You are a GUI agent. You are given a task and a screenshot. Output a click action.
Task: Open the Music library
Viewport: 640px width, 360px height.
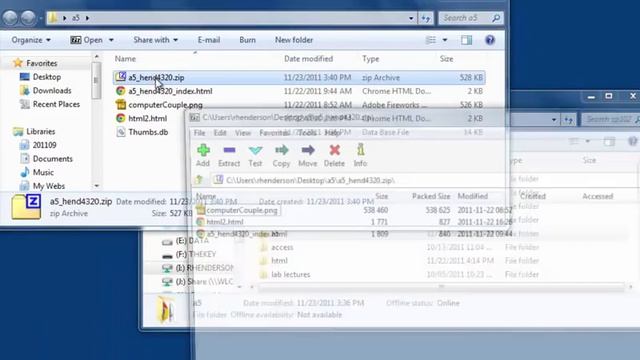coord(43,172)
